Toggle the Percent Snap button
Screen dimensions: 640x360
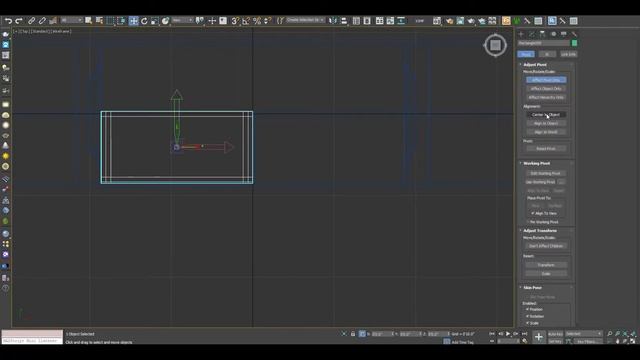[257, 21]
